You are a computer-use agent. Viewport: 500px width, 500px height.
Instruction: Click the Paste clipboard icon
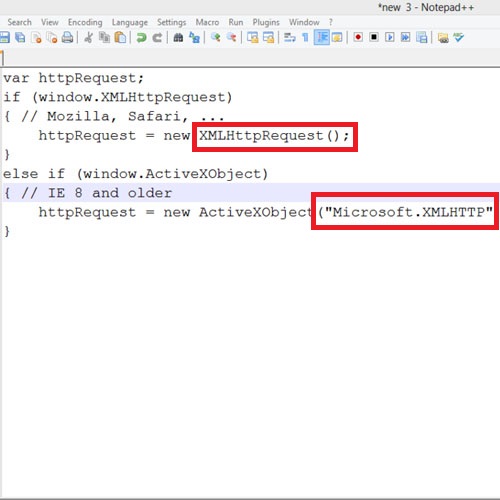(x=120, y=37)
